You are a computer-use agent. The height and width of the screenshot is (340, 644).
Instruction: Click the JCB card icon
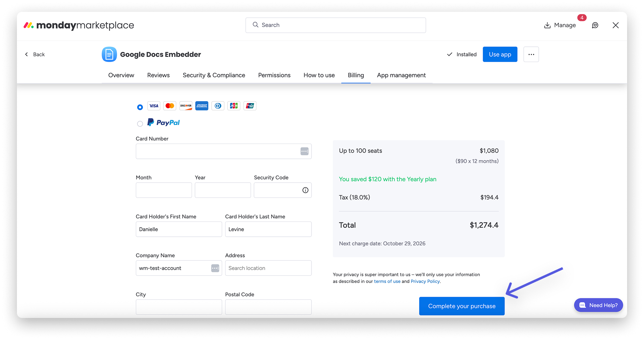[x=234, y=106]
